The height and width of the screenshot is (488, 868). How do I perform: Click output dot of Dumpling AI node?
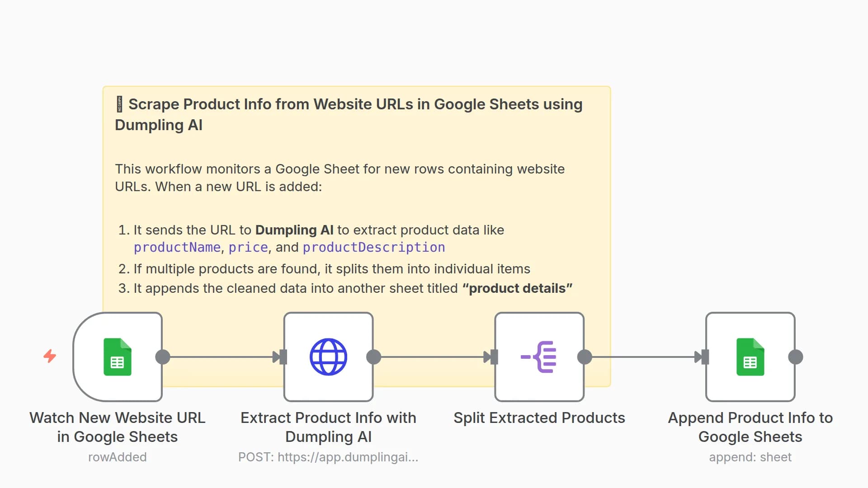pos(374,357)
